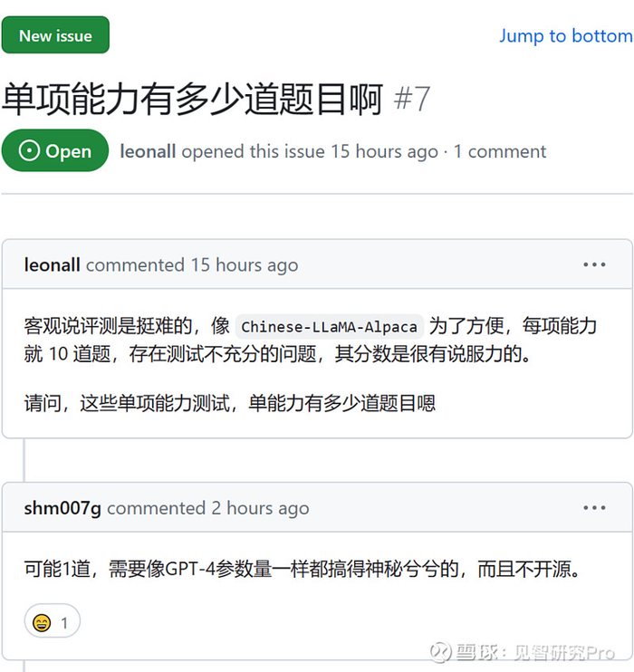Viewport: 634px width, 672px height.
Task: Expand the three-dot menu on shm007g's comment
Action: click(594, 508)
